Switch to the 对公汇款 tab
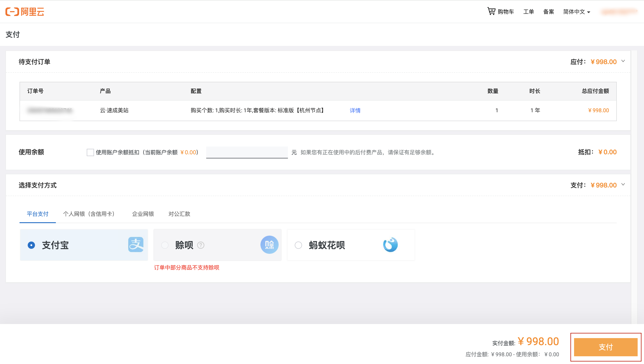This screenshot has width=644, height=364. point(179,214)
